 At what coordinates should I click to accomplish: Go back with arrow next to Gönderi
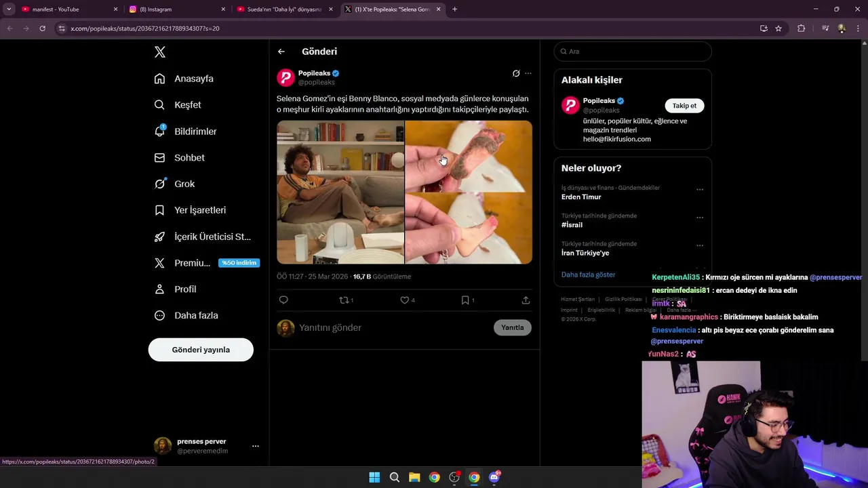[281, 52]
